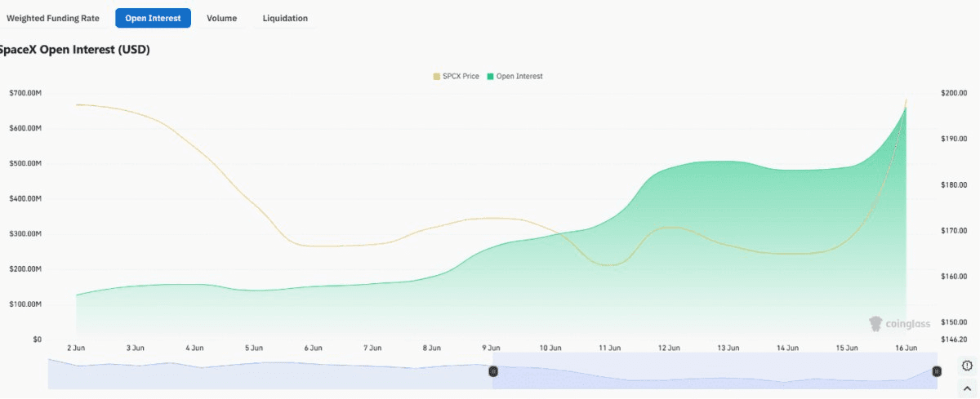Click the left handle of range slider

point(492,371)
